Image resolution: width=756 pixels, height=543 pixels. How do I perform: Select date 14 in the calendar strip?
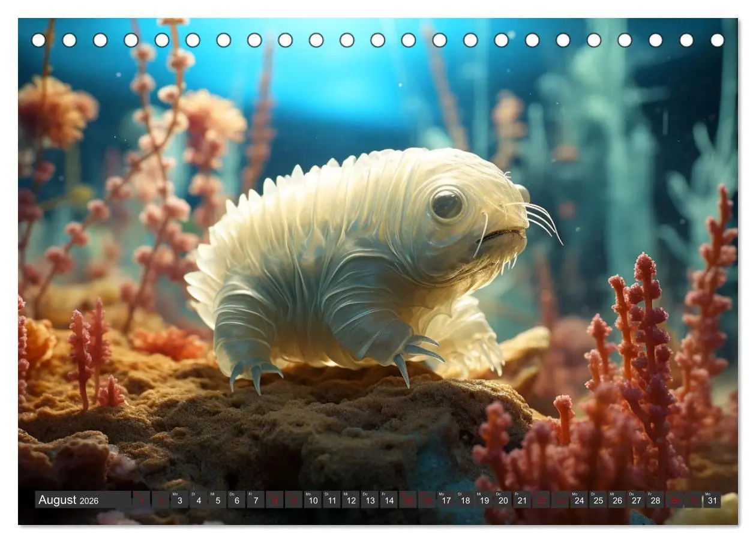tap(389, 500)
